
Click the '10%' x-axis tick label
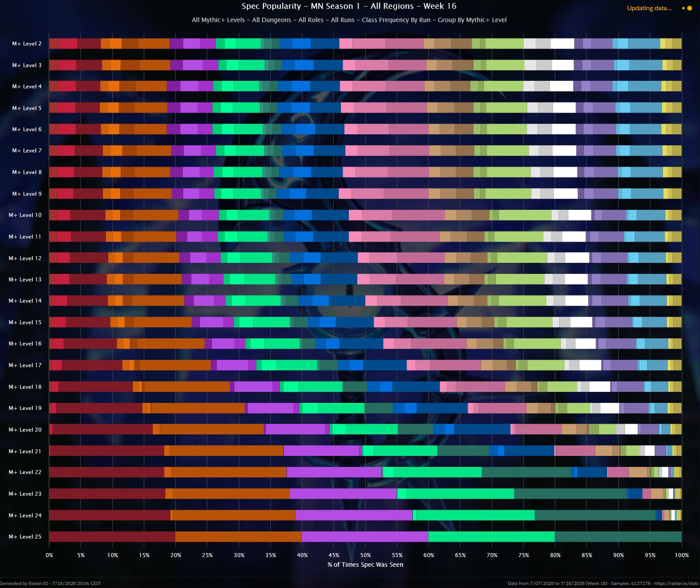click(x=113, y=555)
